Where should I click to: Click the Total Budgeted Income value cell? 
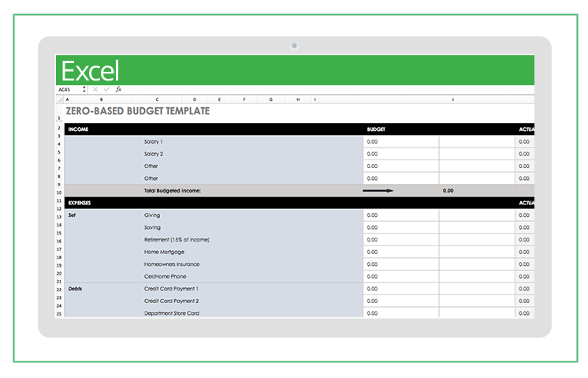click(448, 190)
